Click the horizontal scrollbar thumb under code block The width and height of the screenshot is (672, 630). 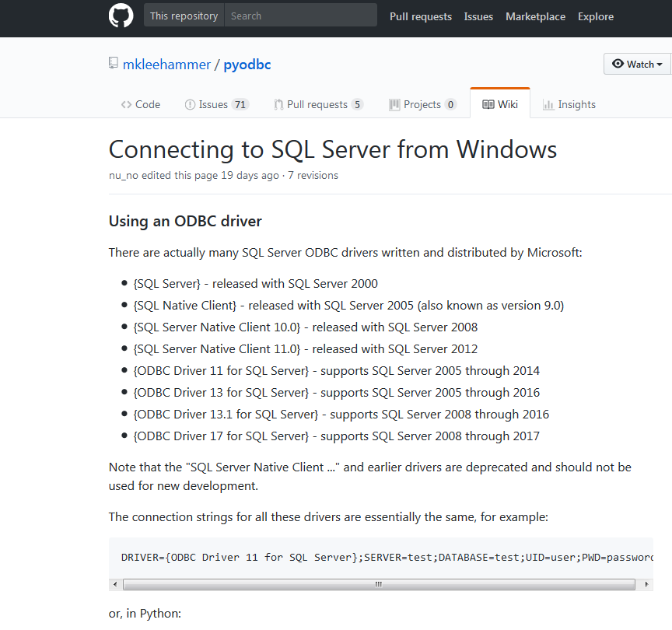[379, 584]
